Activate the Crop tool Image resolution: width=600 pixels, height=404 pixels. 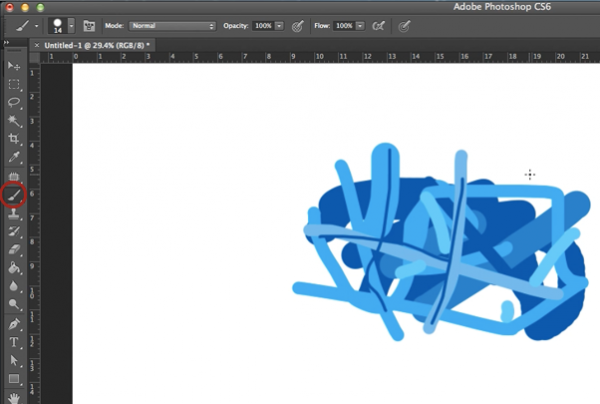[x=14, y=139]
